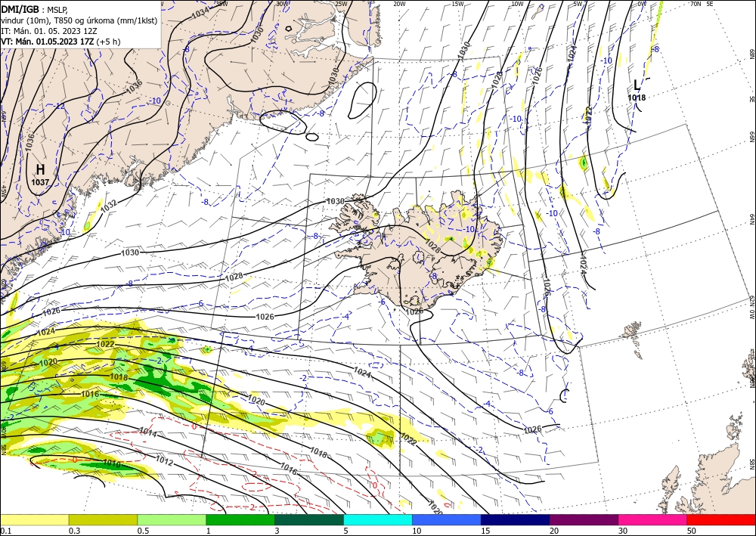Click the '1012' isobar label

coord(164,462)
